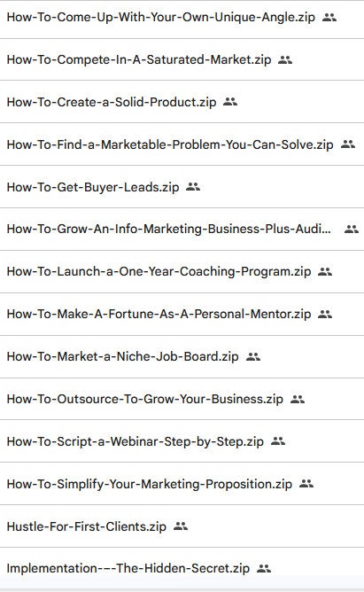Click shared icon after How-To-Get-Buyer-Leads.zip

(193, 186)
